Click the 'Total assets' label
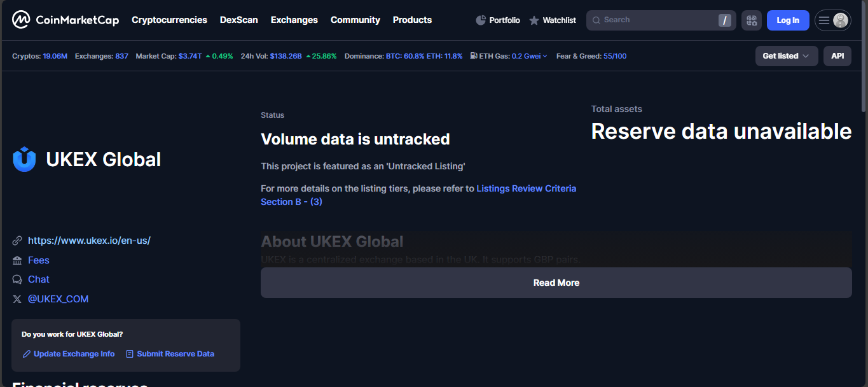This screenshot has height=387, width=868. click(x=617, y=109)
